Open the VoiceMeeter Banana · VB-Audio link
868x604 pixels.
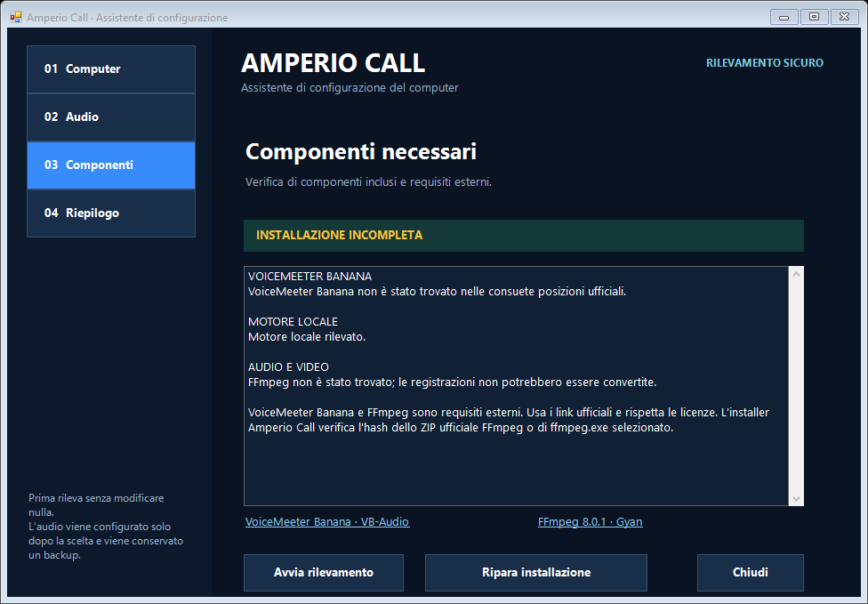[327, 521]
